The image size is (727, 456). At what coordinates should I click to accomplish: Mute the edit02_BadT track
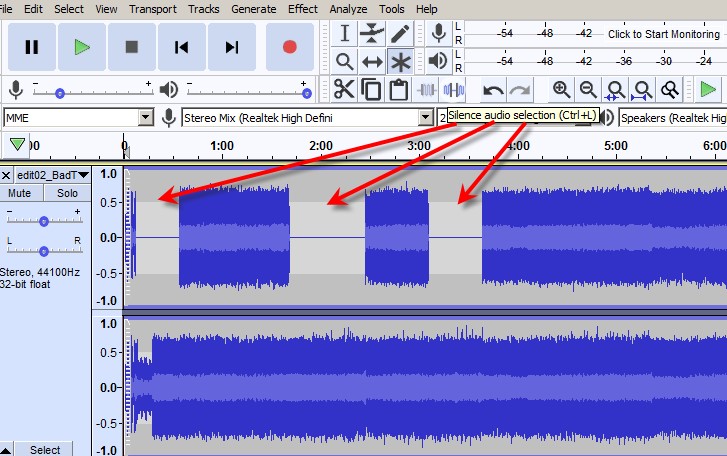20,193
